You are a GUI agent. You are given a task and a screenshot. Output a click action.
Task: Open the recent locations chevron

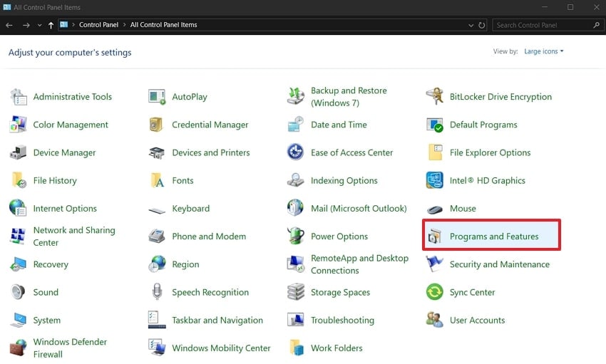[x=39, y=25]
